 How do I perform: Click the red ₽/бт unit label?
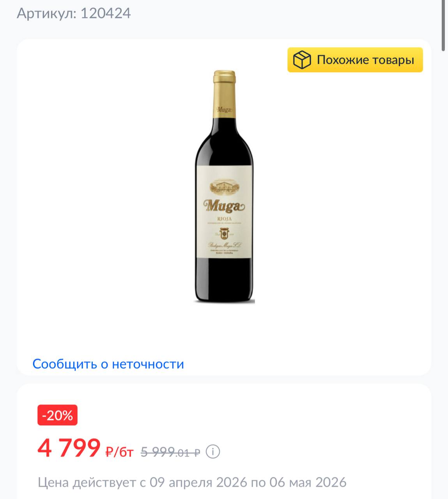(x=119, y=452)
